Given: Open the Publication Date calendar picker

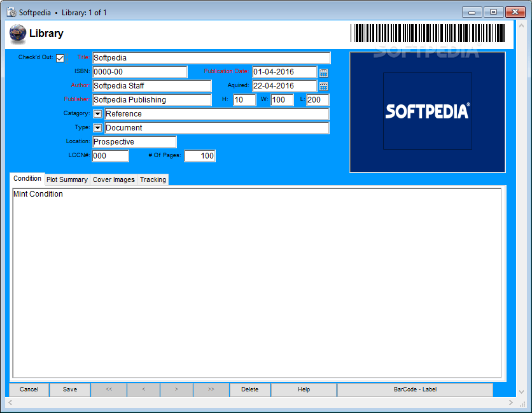Looking at the screenshot, I should [x=324, y=71].
